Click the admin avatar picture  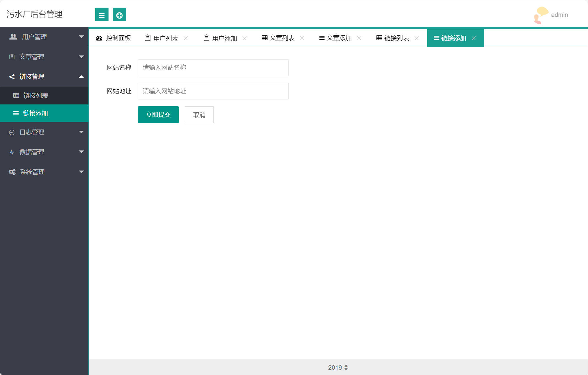coord(540,14)
